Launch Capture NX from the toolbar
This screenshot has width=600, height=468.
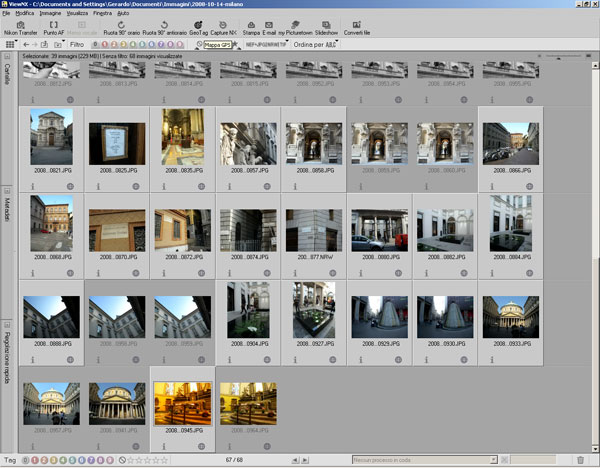[x=223, y=28]
